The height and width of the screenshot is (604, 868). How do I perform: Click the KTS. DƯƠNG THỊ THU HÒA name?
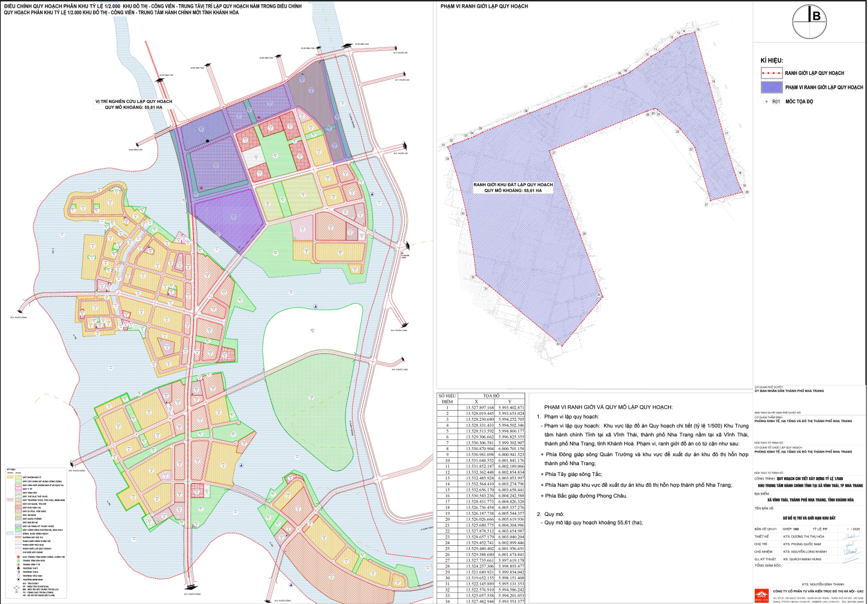coord(804,536)
